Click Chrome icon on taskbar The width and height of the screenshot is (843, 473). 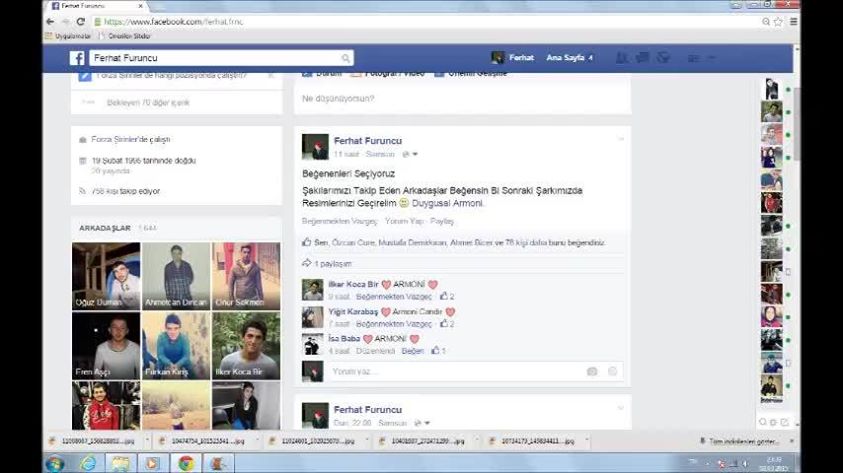[186, 463]
